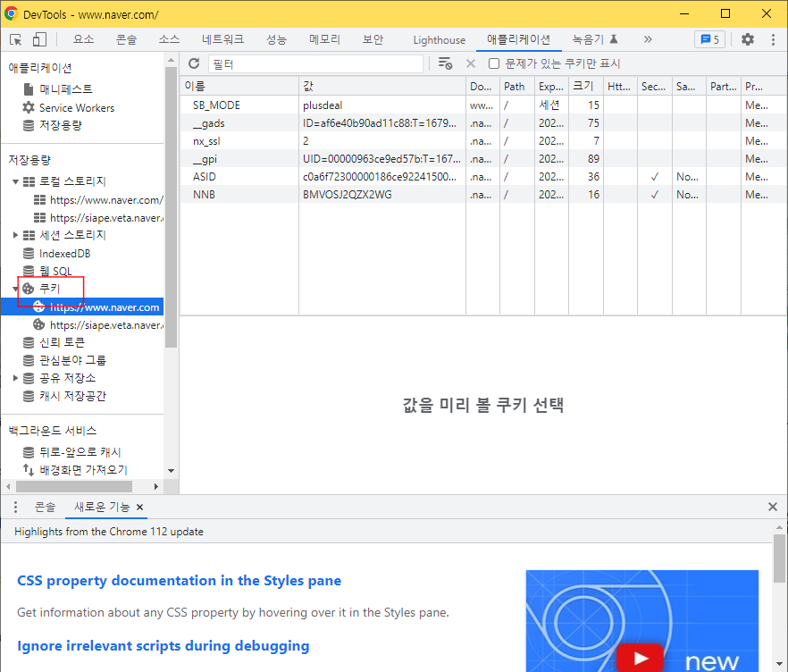Click the 신뢰 토큰 icon
788x672 pixels.
(x=29, y=342)
